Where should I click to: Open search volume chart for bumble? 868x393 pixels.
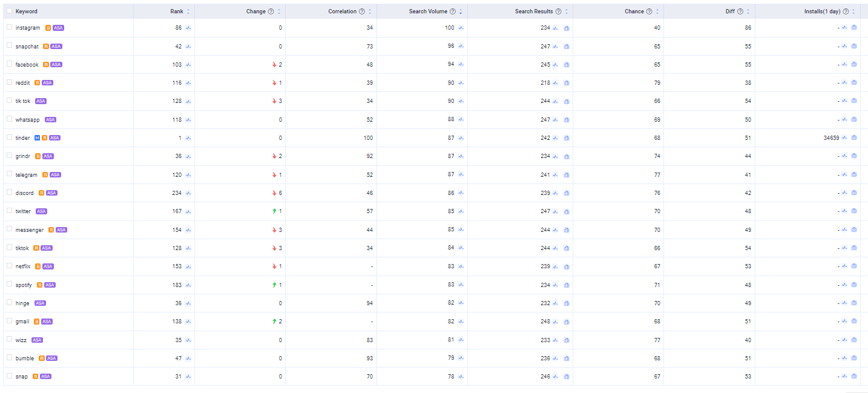(x=461, y=358)
